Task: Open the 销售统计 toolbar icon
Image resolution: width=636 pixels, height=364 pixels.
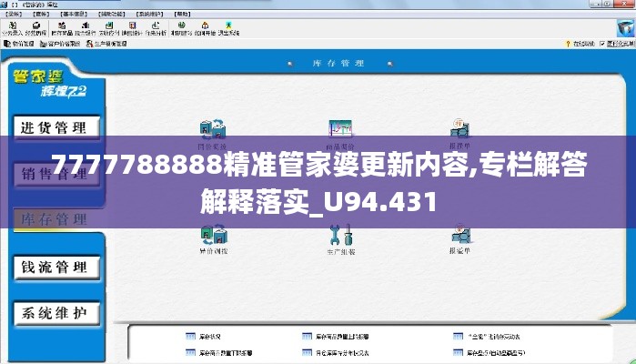Action: 132,28
